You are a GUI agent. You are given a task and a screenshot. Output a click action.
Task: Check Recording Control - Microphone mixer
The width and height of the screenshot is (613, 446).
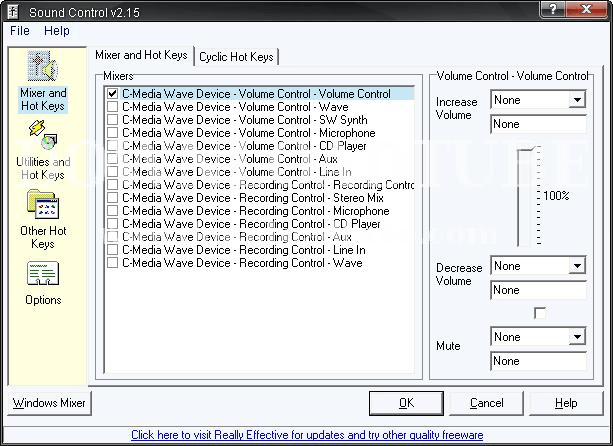pyautogui.click(x=113, y=211)
